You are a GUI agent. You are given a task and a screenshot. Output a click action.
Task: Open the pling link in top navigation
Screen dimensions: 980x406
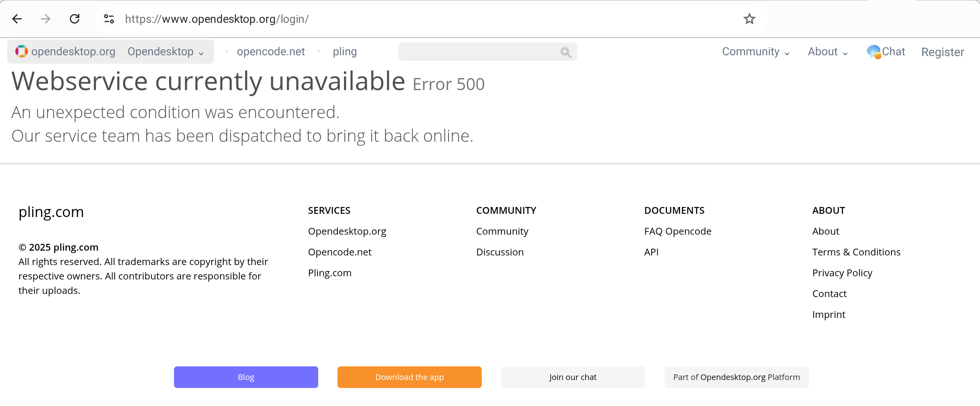tap(344, 52)
